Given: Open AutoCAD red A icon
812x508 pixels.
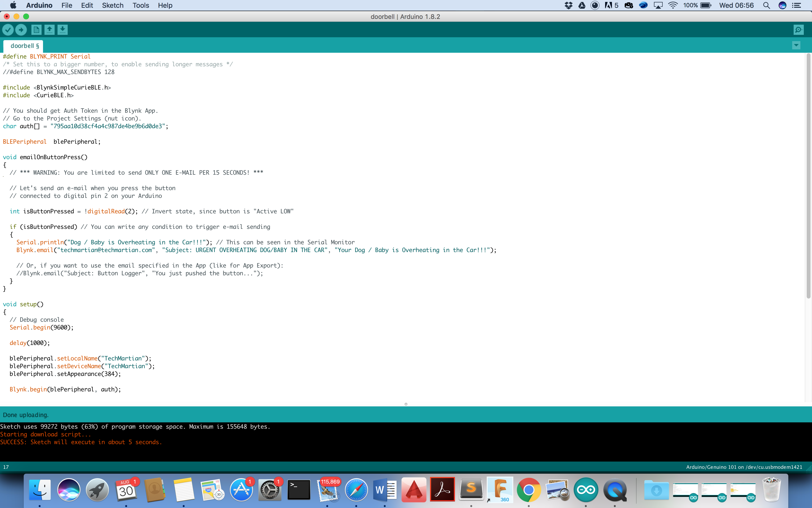Looking at the screenshot, I should (x=414, y=490).
